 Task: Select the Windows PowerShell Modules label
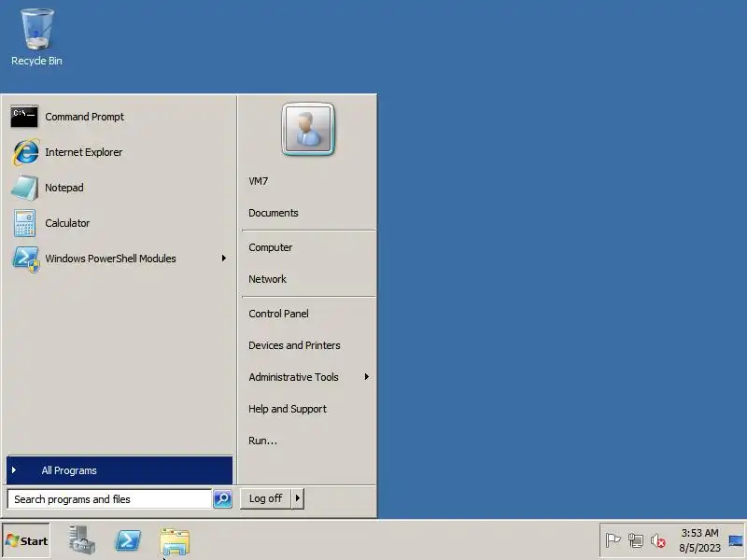(110, 259)
